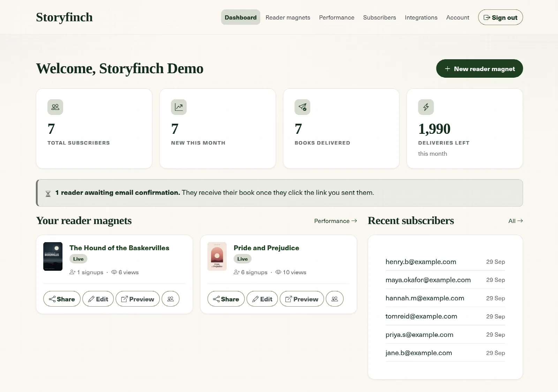View All recent subscribers link

click(515, 221)
